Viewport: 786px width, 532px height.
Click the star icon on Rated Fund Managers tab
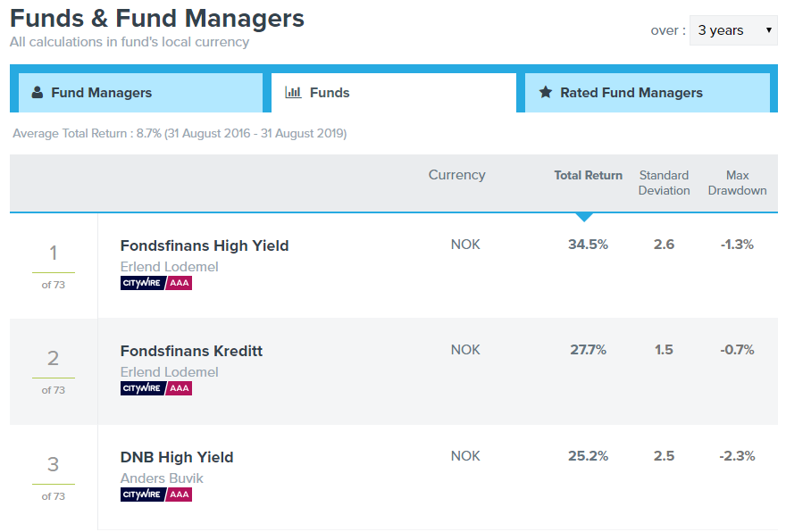pyautogui.click(x=546, y=92)
